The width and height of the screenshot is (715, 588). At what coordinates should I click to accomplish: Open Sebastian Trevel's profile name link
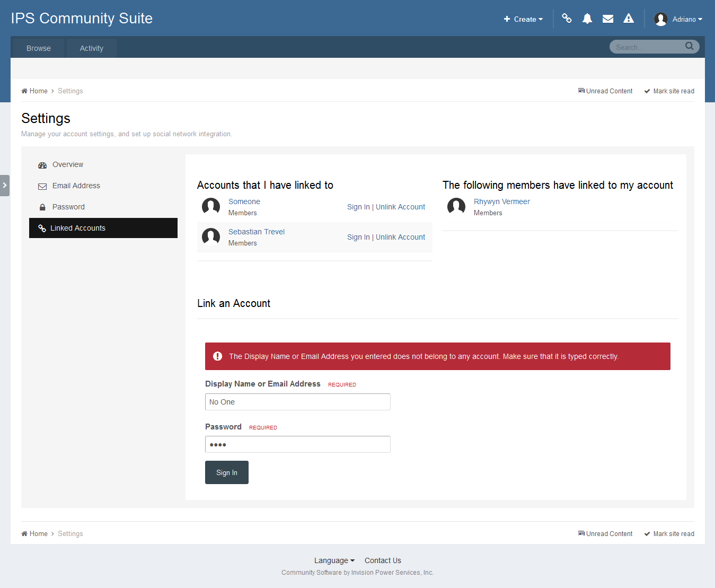257,232
